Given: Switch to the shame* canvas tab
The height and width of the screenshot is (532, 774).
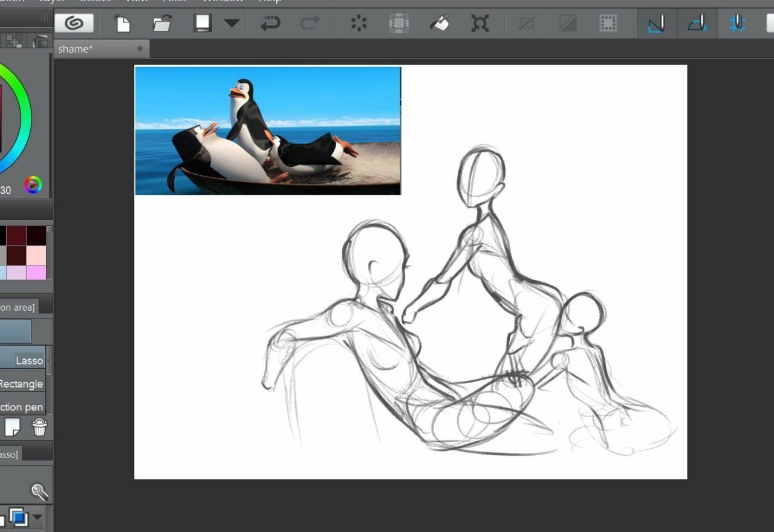Looking at the screenshot, I should coord(76,49).
